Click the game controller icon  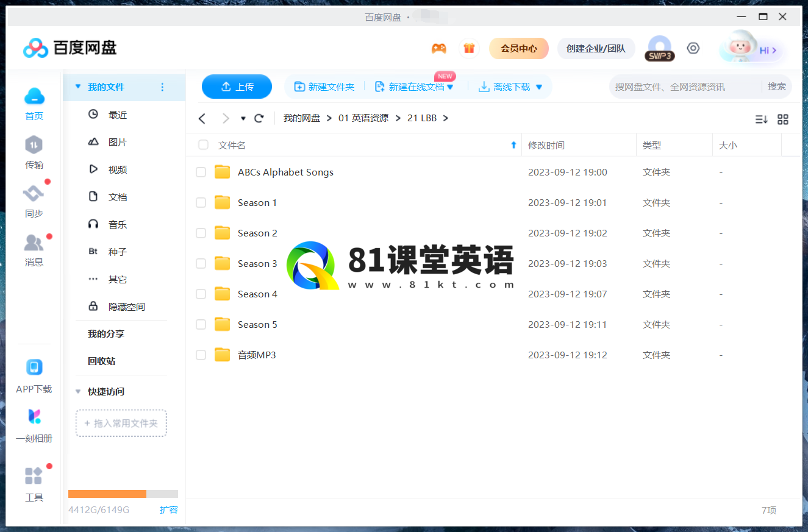click(x=438, y=48)
